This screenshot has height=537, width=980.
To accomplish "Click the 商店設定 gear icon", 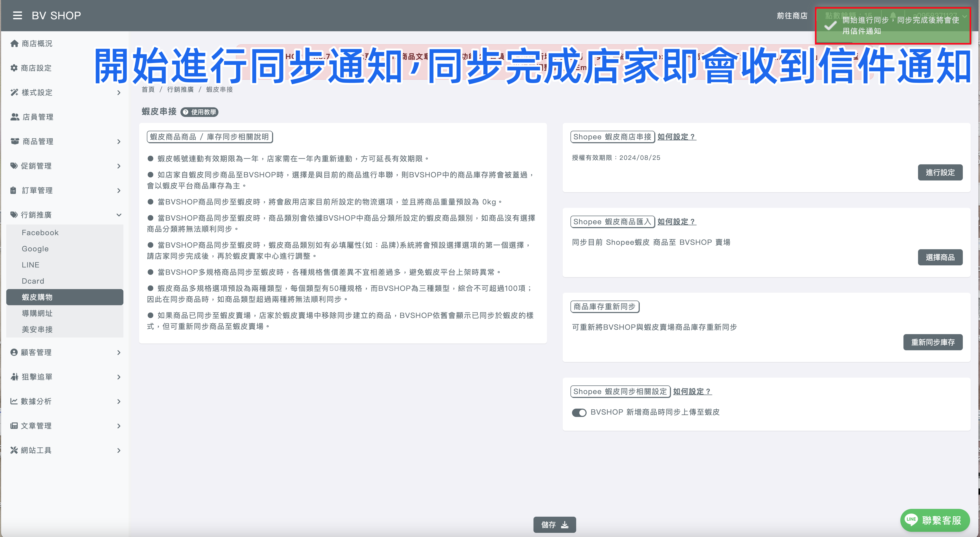I will pyautogui.click(x=14, y=68).
